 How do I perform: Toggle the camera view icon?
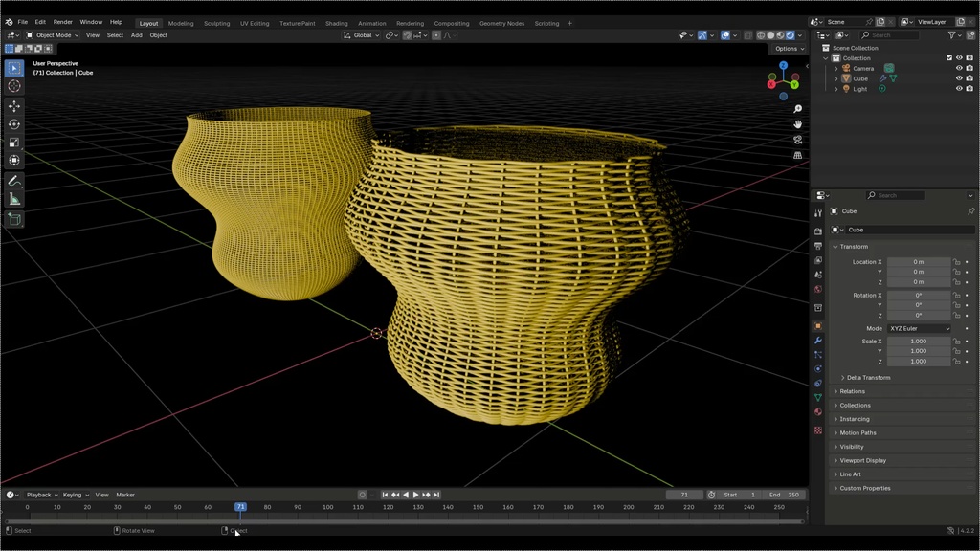click(x=797, y=140)
